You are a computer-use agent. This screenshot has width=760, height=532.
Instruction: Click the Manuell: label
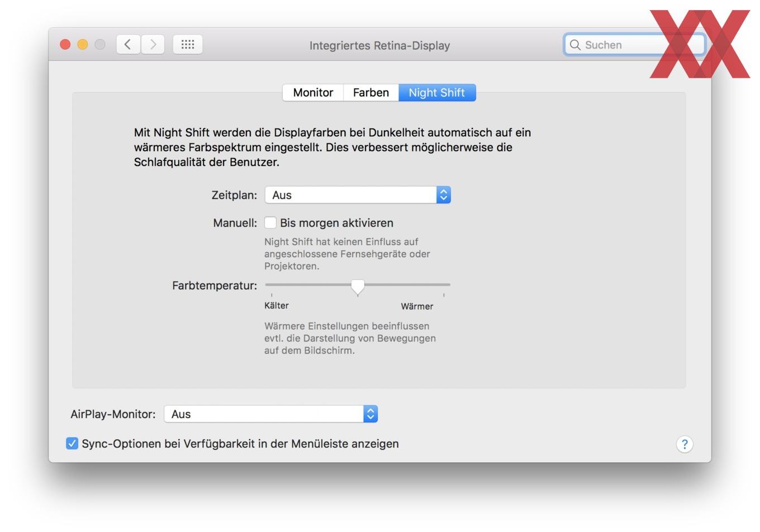(235, 223)
